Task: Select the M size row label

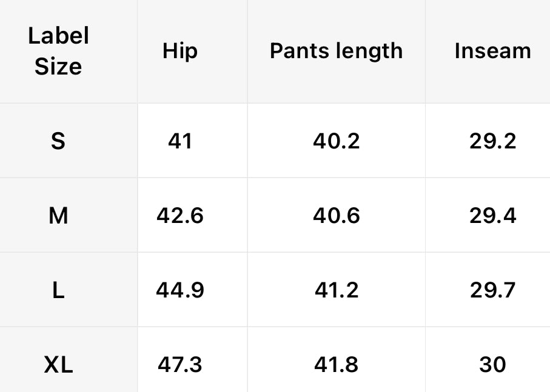Action: pos(58,215)
